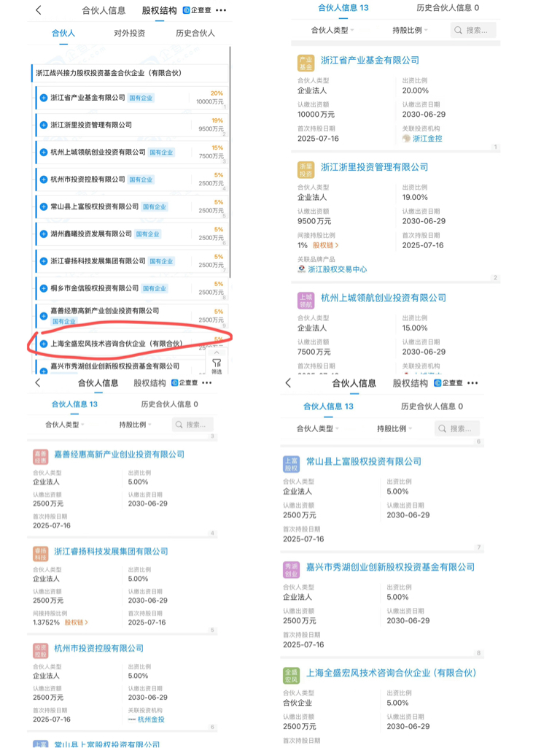Select 合伙人信息 tab beside active 股权结构

[x=104, y=10]
